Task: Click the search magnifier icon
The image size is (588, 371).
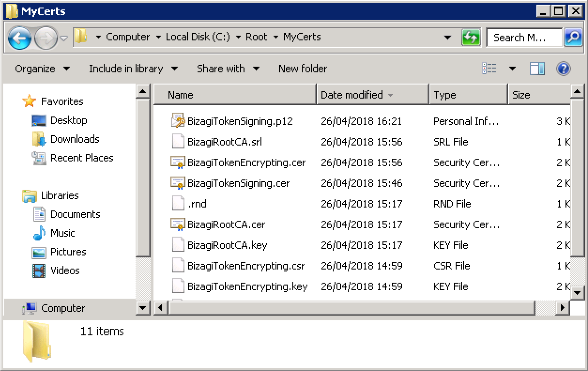Action: point(573,37)
